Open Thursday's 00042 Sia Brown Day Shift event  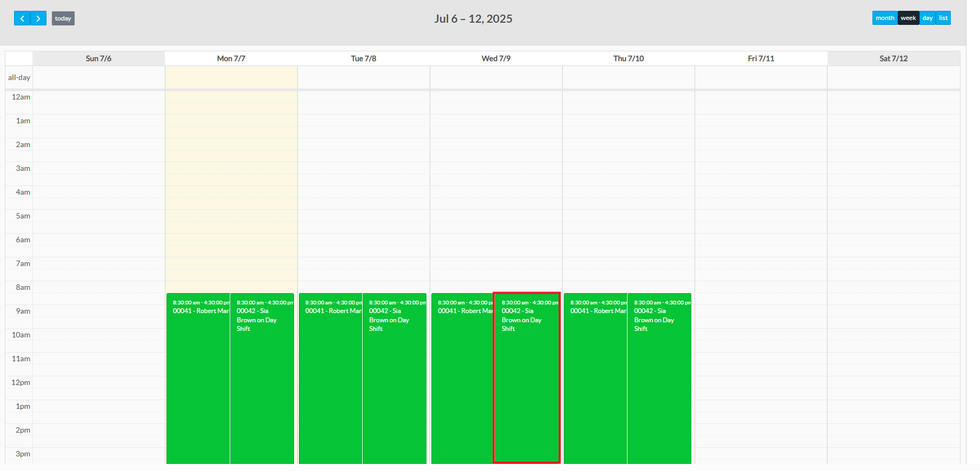coord(659,379)
